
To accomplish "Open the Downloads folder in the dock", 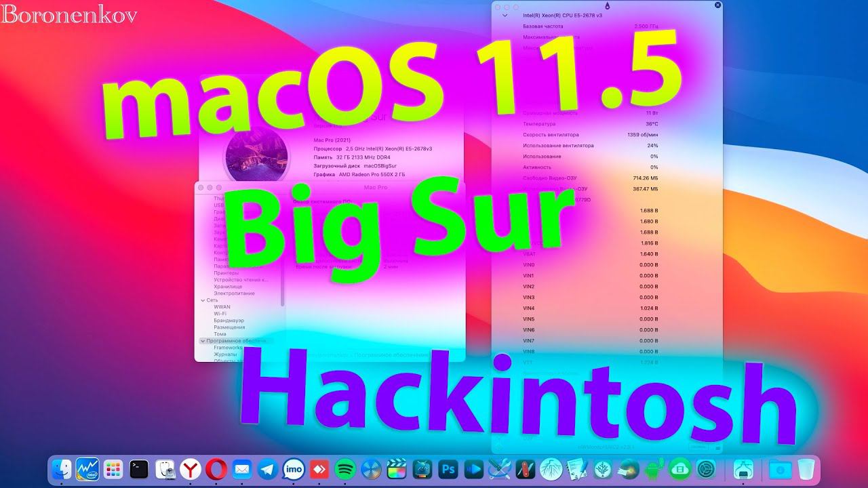I will click(x=781, y=469).
